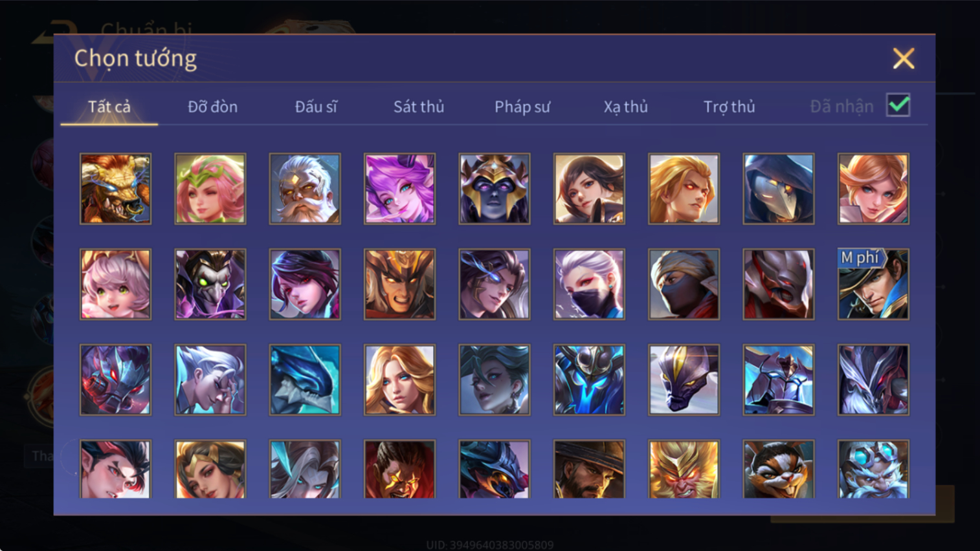Open the Đấu sĩ tab

[316, 107]
